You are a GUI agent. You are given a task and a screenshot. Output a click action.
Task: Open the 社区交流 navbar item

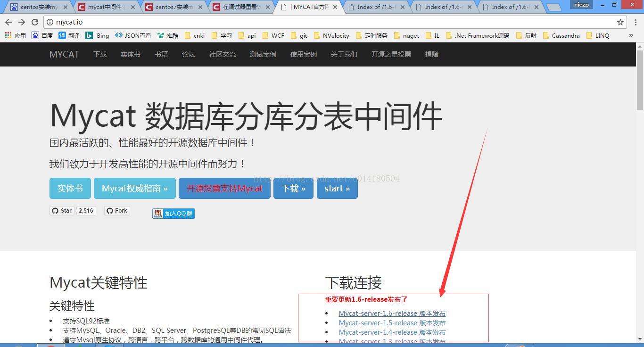pos(223,54)
